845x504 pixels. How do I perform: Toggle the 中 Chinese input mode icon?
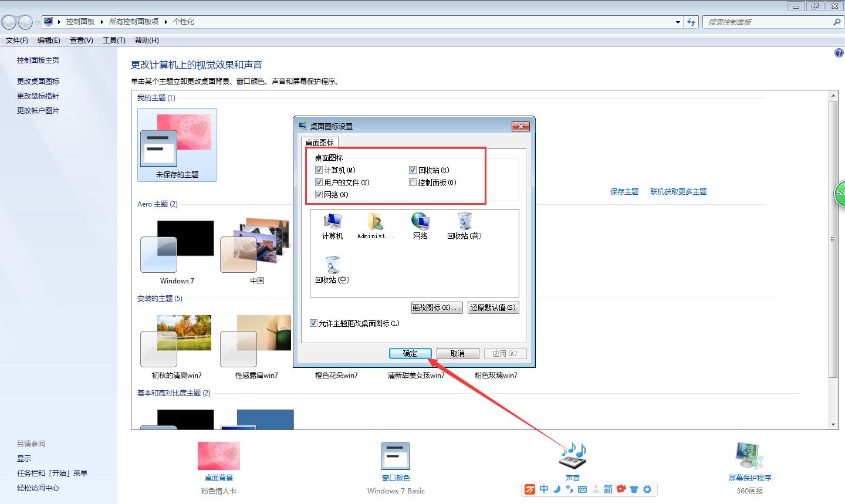544,489
